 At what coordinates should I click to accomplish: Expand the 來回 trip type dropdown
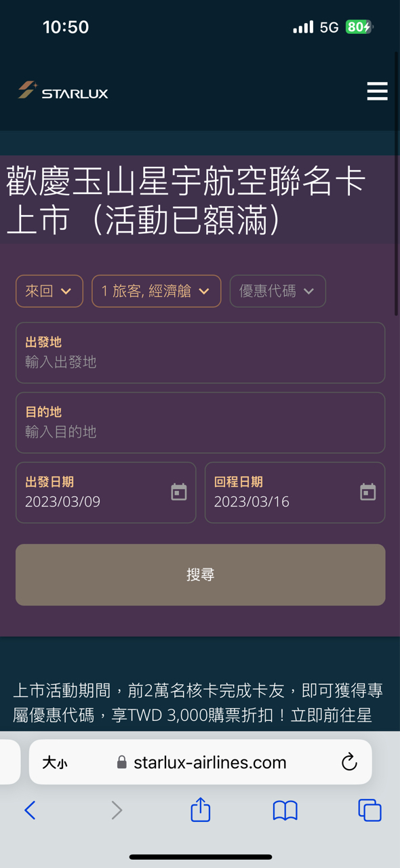click(x=49, y=291)
